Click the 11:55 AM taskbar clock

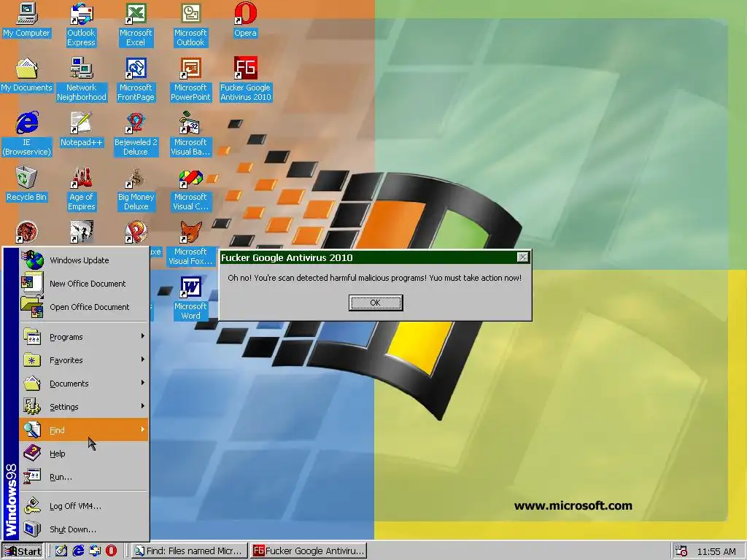click(716, 551)
